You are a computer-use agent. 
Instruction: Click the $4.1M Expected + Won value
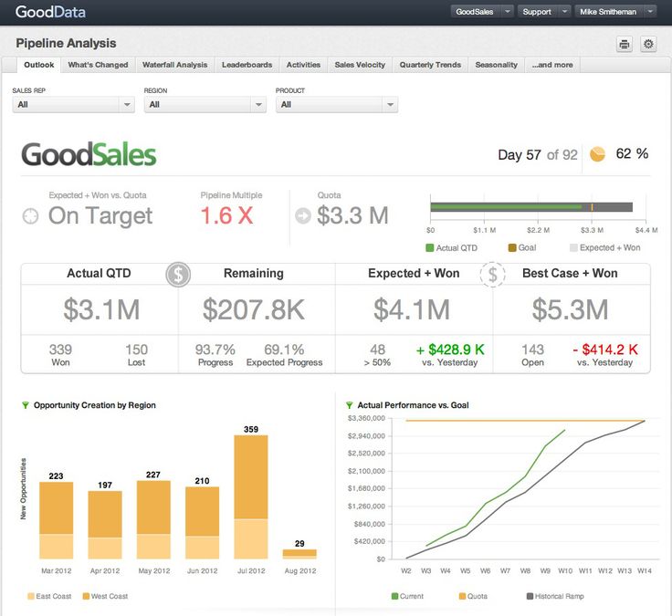(412, 309)
